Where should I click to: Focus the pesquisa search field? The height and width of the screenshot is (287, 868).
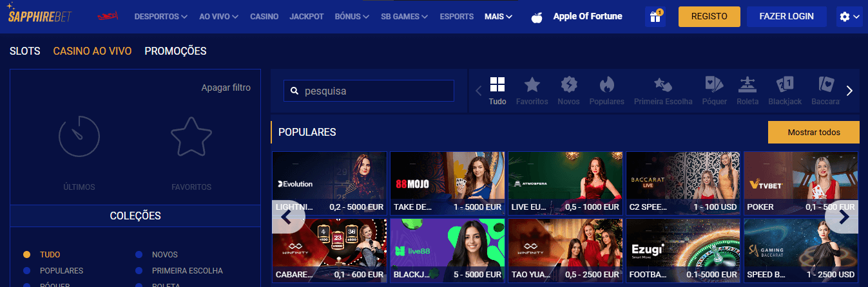[369, 91]
